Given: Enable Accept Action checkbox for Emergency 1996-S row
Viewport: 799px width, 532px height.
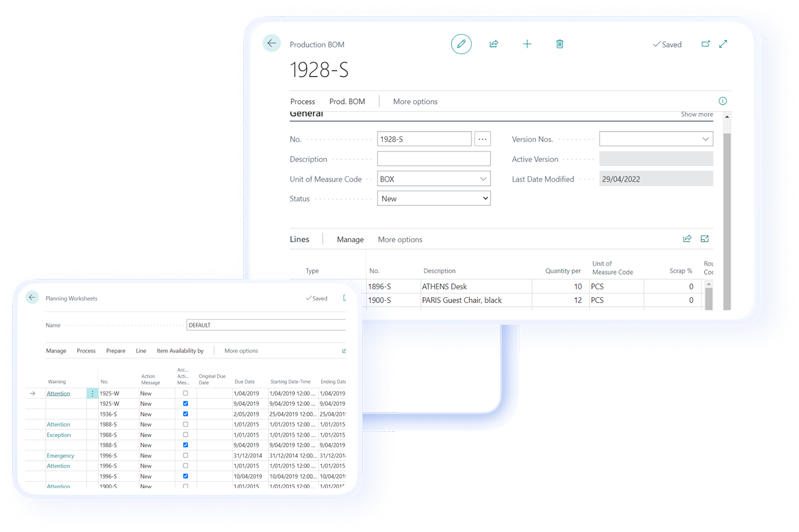Looking at the screenshot, I should [185, 455].
